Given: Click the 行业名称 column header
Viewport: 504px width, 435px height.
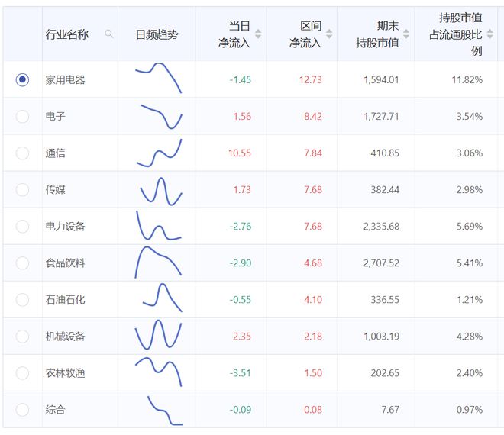Looking at the screenshot, I should coord(67,34).
